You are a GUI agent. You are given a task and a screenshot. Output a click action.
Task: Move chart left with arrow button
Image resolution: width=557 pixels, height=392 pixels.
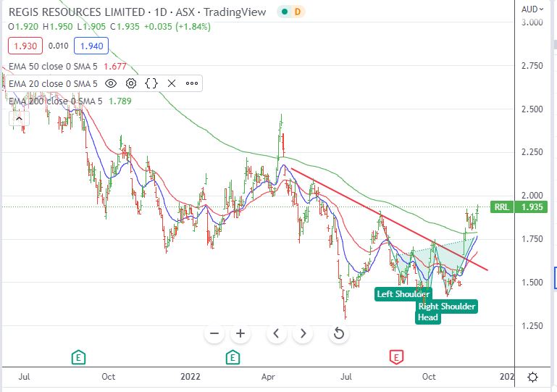pyautogui.click(x=277, y=333)
